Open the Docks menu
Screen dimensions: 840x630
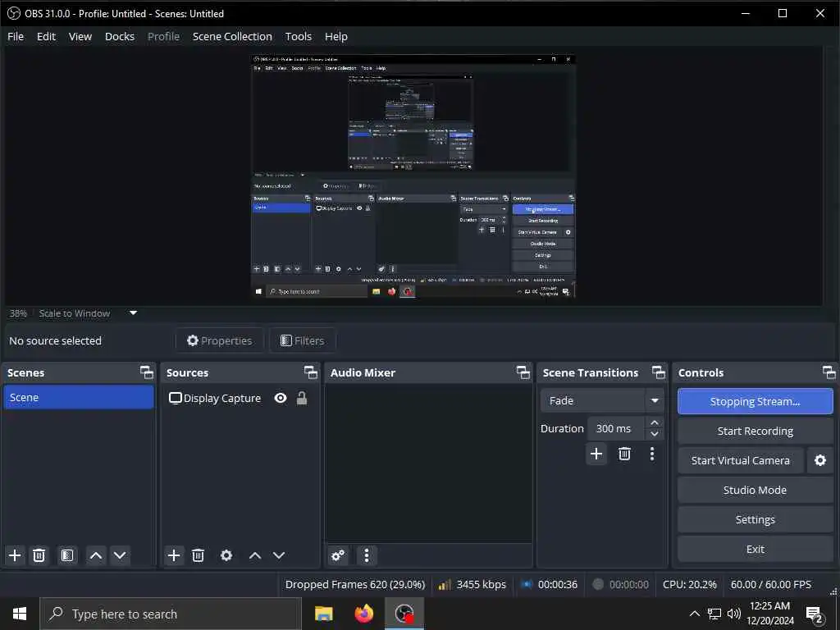[120, 36]
